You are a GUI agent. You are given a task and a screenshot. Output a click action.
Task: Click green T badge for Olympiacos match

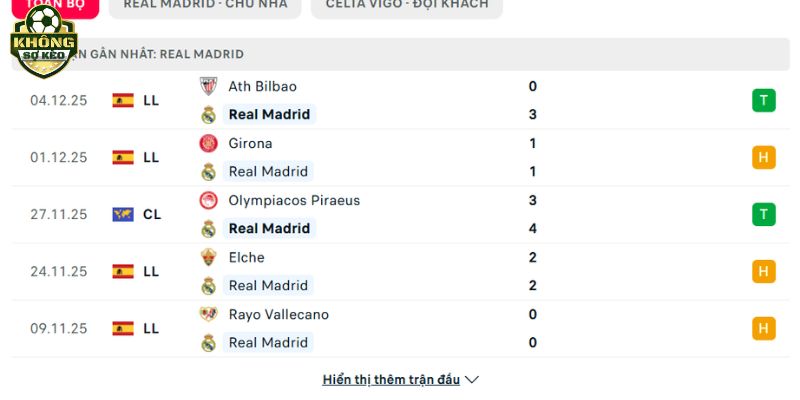[x=764, y=214]
